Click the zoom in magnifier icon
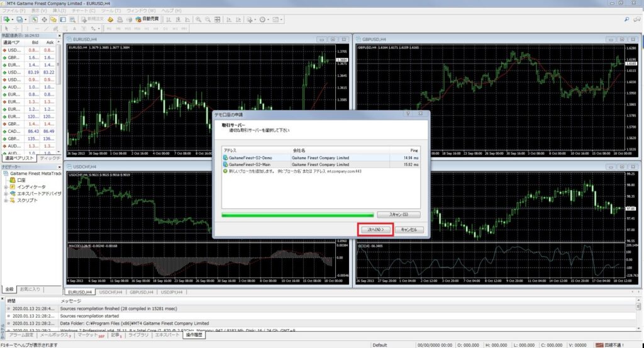 tap(198, 20)
